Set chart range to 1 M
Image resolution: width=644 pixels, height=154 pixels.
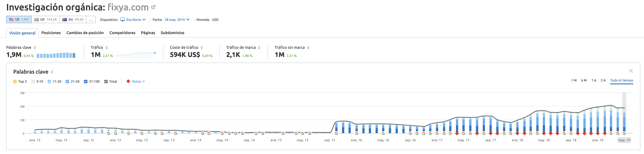coord(574,80)
